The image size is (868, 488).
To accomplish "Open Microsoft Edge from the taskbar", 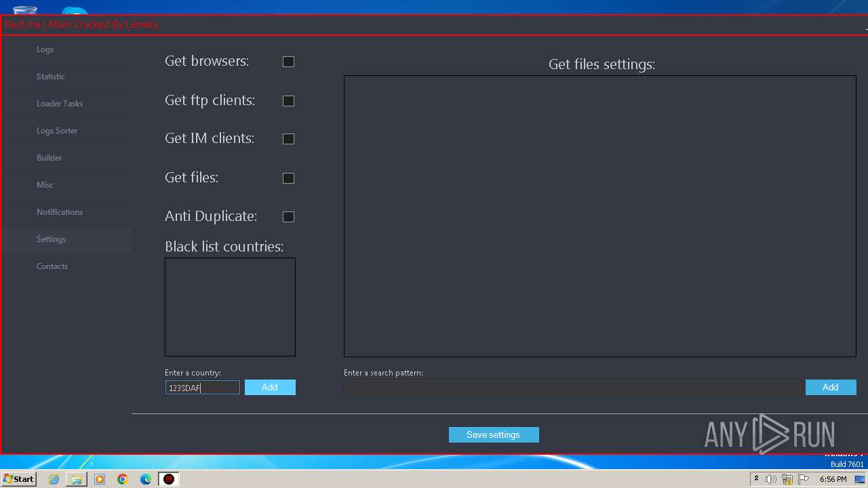I will point(146,479).
